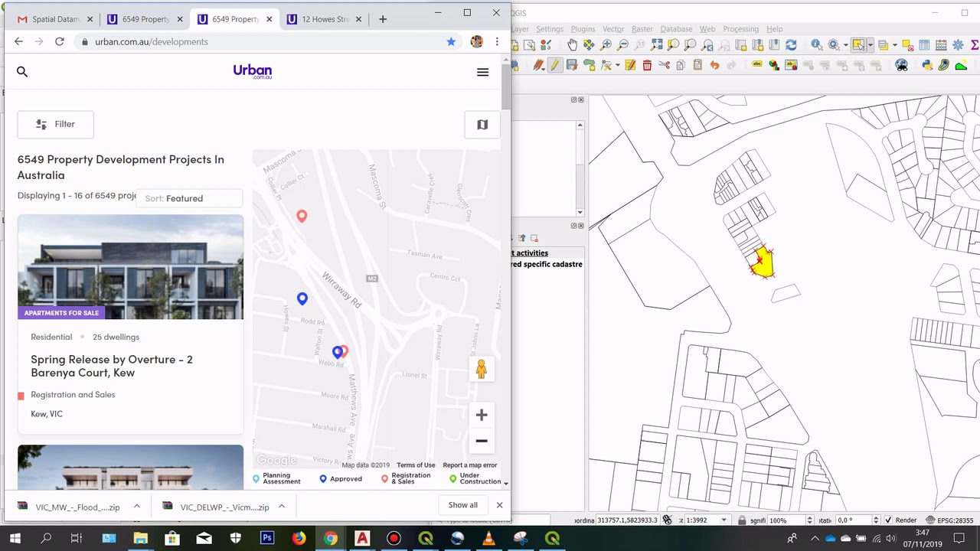Screen dimensions: 980x551
Task: Refresh the QGIS map canvas
Action: point(791,45)
